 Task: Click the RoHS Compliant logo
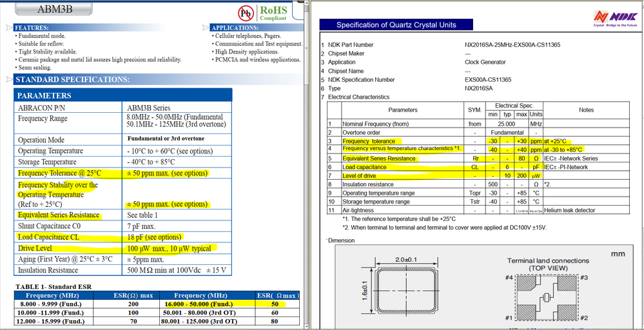coord(273,13)
